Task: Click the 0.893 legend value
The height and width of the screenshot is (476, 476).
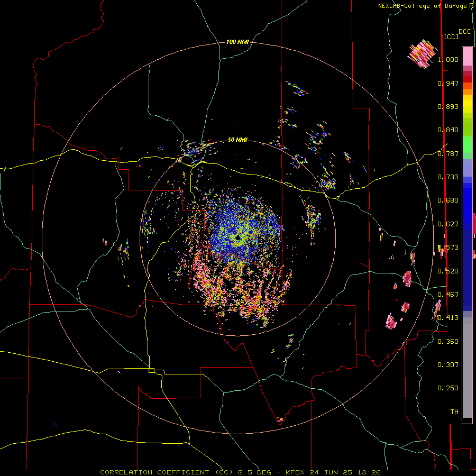Action: point(448,106)
